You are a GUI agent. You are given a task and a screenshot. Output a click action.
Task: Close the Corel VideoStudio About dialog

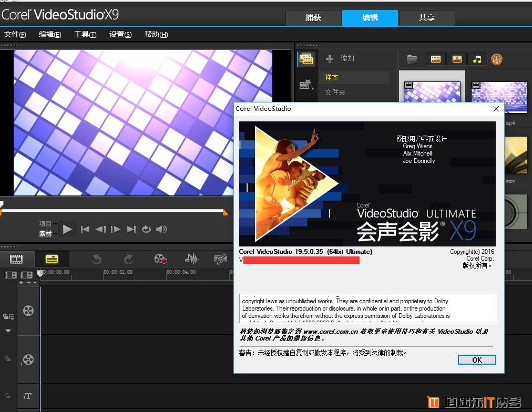tap(496, 108)
